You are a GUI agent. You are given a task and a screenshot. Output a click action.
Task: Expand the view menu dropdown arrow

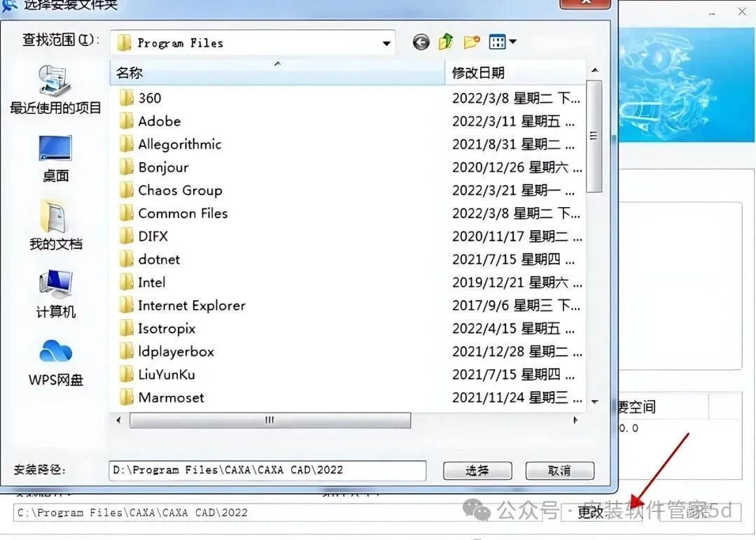coord(512,42)
